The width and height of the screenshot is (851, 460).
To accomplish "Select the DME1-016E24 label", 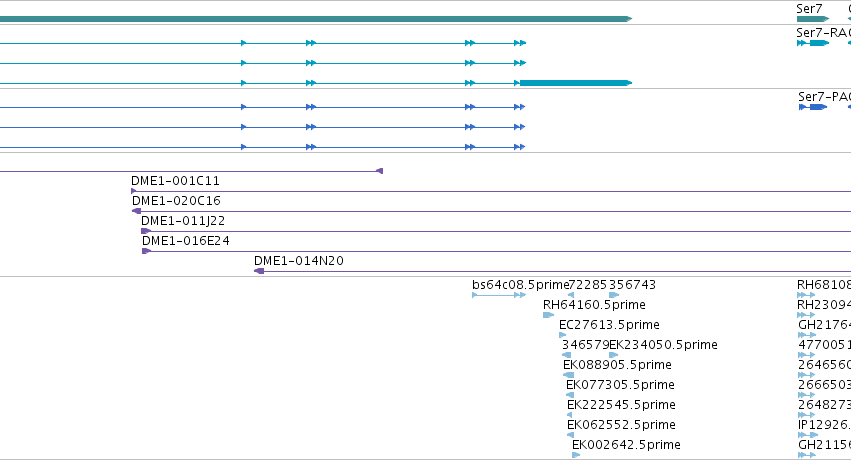I will [x=186, y=241].
